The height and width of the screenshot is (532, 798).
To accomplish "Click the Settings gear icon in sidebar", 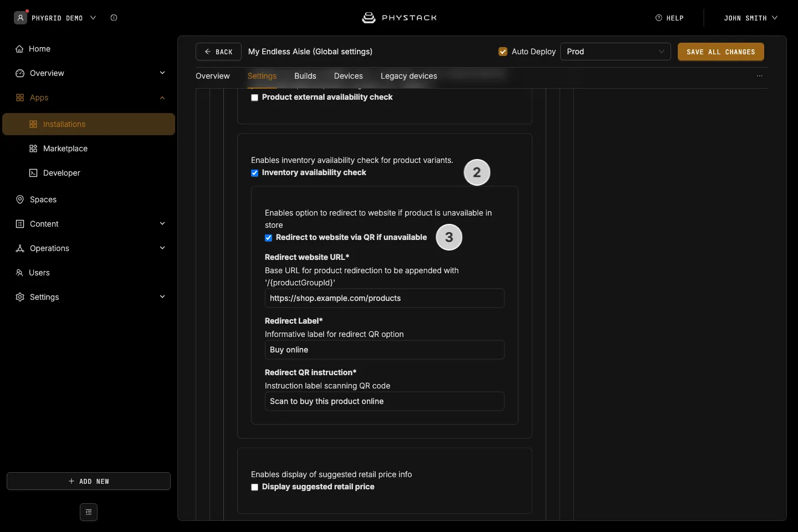I will [x=20, y=297].
